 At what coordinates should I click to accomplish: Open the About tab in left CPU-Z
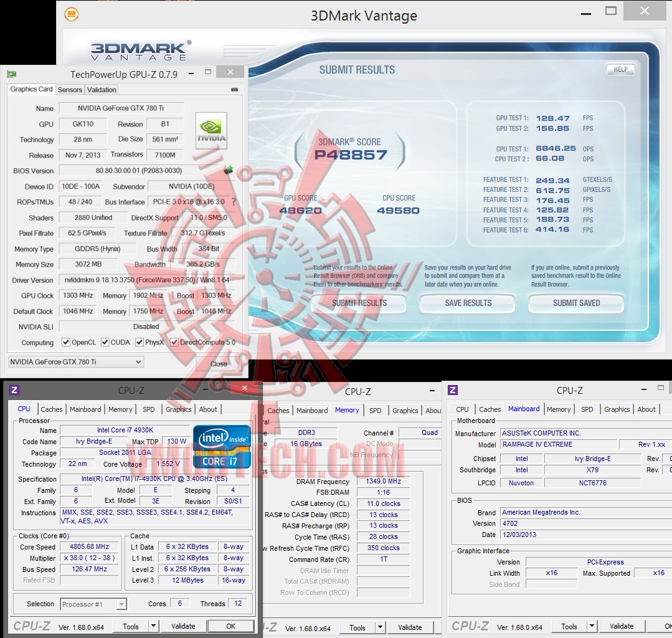(x=208, y=409)
